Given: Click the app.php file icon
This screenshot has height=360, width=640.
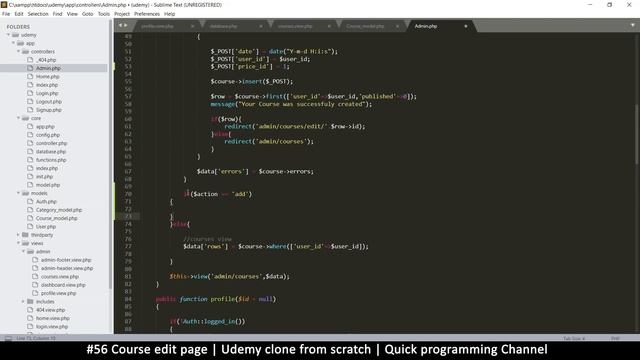Looking at the screenshot, I should coord(30,127).
